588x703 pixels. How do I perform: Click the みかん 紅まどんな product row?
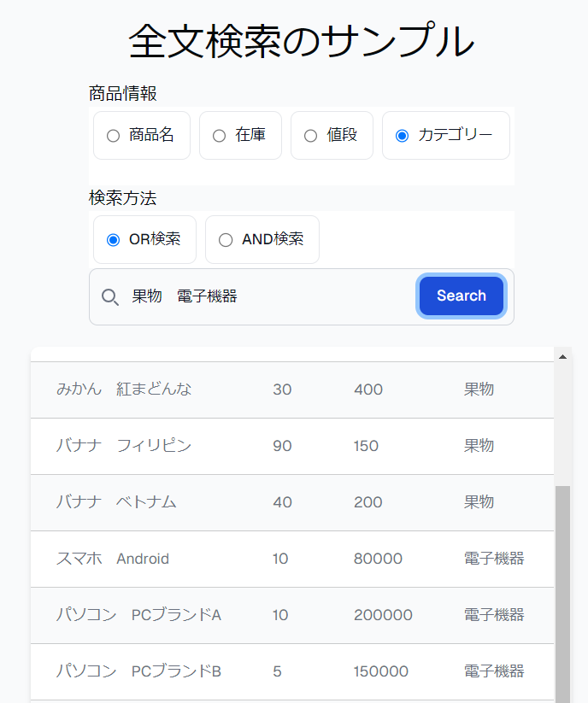click(124, 390)
